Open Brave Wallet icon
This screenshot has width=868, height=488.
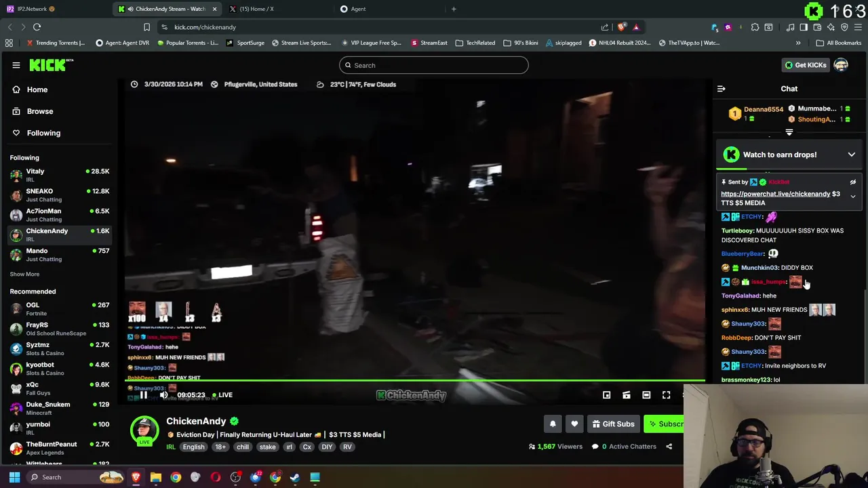[817, 27]
